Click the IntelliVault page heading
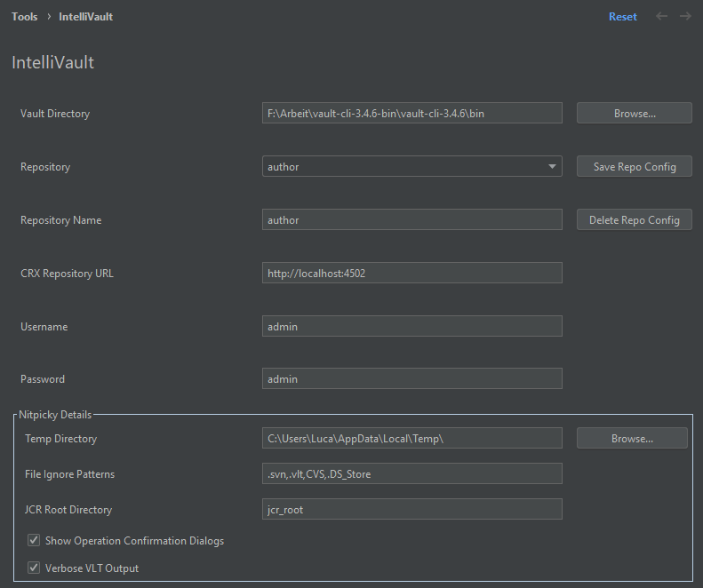Image resolution: width=703 pixels, height=588 pixels. [x=53, y=62]
